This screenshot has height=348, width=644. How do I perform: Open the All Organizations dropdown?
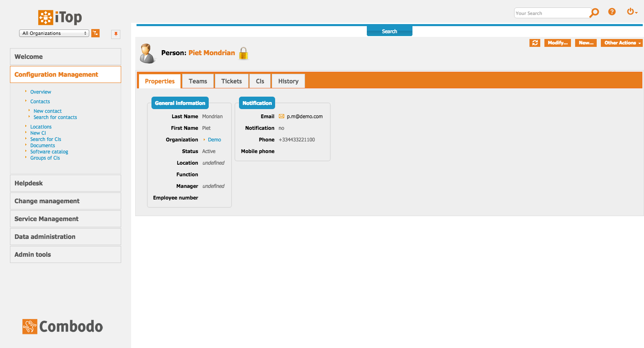point(54,33)
